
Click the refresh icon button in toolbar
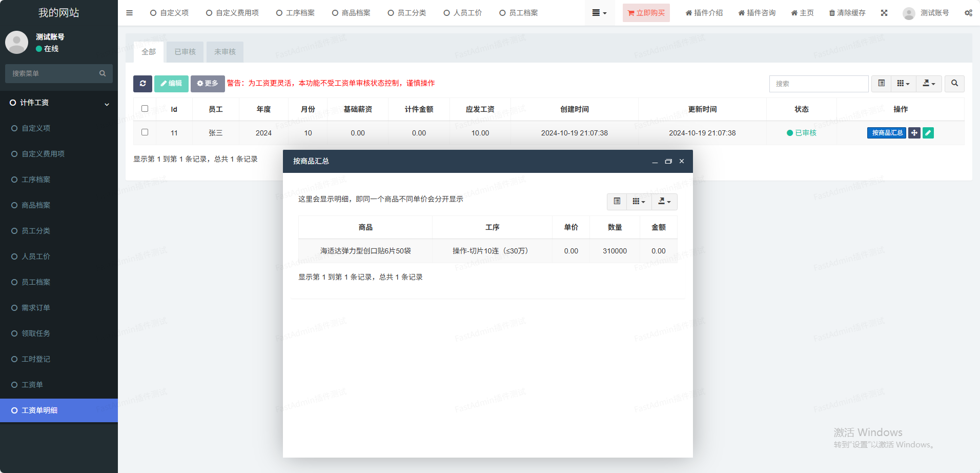142,84
